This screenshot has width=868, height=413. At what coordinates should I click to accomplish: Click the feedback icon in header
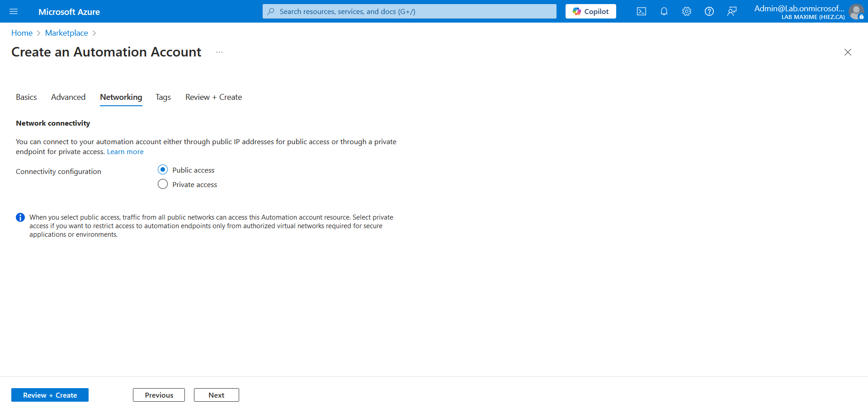point(731,11)
